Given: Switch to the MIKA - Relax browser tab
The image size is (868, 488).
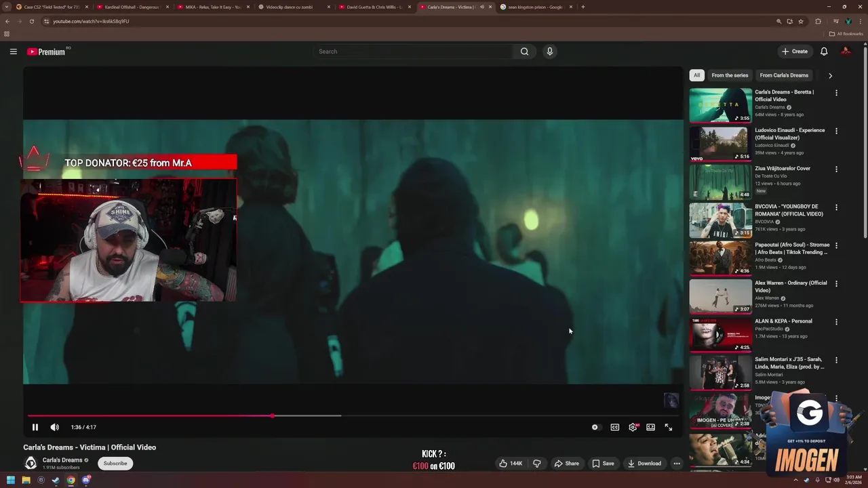Looking at the screenshot, I should [212, 7].
